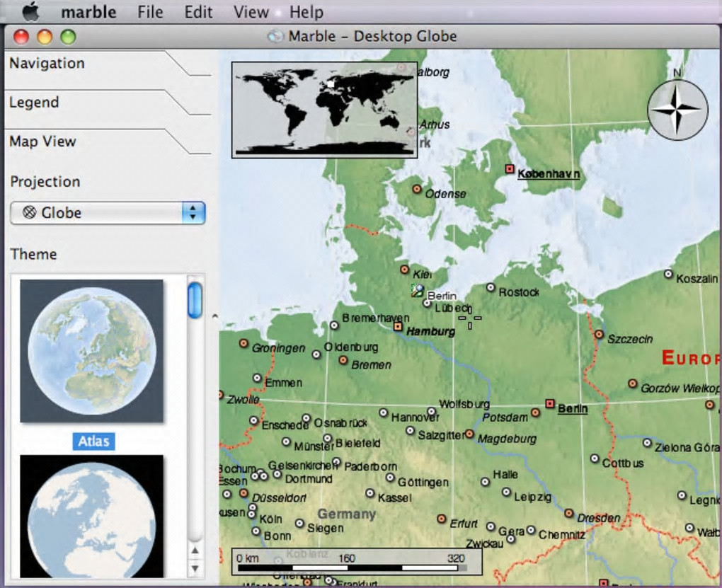
Task: Click the Koszalin city marker
Action: [668, 274]
